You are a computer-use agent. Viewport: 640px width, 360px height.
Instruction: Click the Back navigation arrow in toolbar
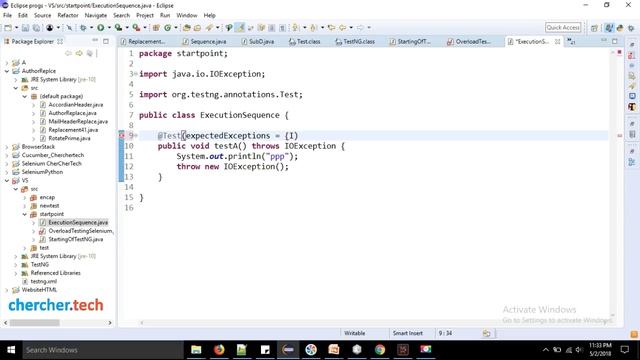tap(342, 28)
